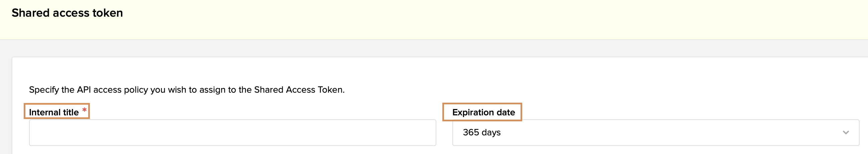Image resolution: width=868 pixels, height=154 pixels.
Task: Click the word 'date' in Expiration date label
Action: (x=505, y=112)
